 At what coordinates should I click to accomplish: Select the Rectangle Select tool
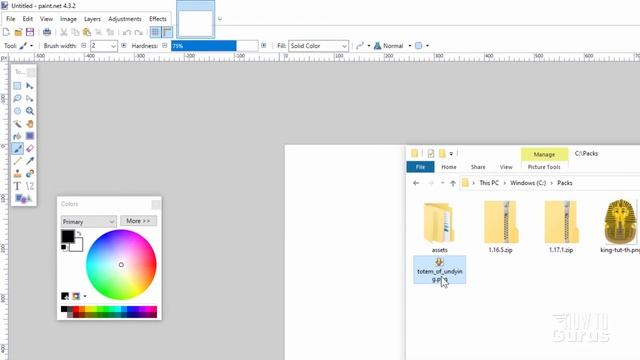[x=17, y=86]
